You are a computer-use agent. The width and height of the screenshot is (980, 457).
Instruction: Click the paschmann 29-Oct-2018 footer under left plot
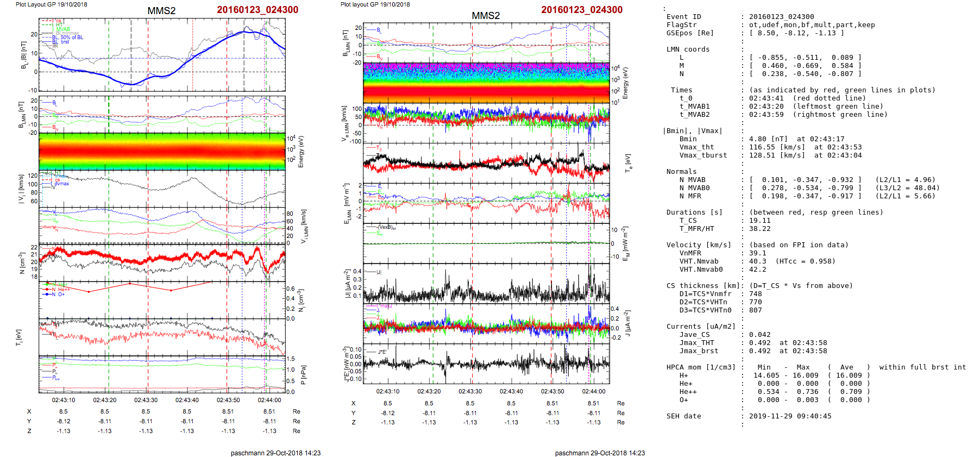point(275,453)
